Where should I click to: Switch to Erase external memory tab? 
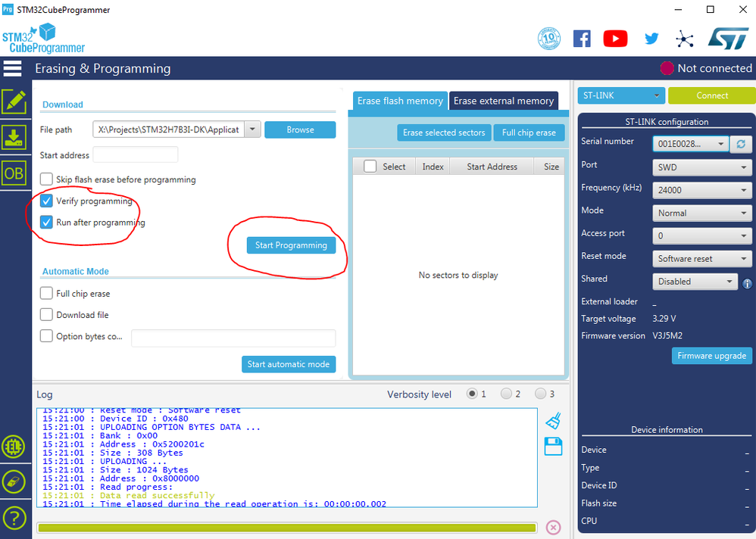503,101
